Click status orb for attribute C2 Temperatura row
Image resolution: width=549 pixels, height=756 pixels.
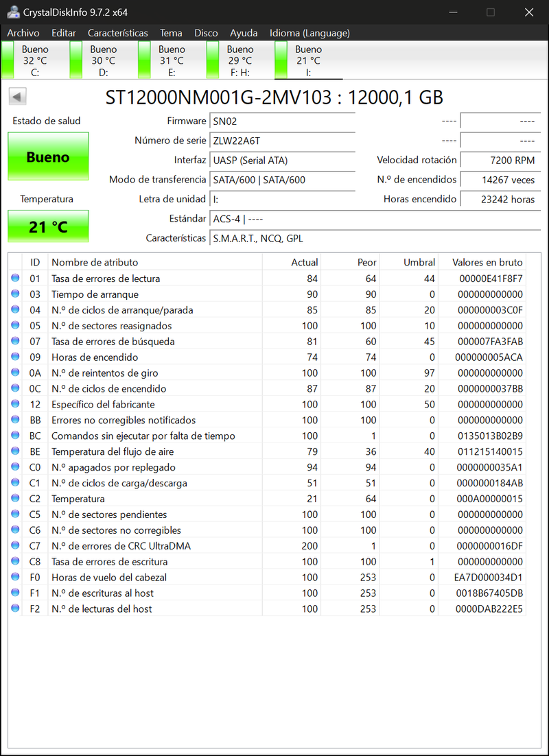coord(15,498)
